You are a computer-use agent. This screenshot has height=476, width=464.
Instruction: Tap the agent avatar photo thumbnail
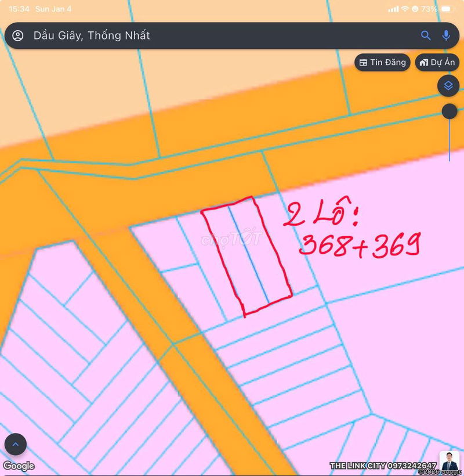click(449, 461)
